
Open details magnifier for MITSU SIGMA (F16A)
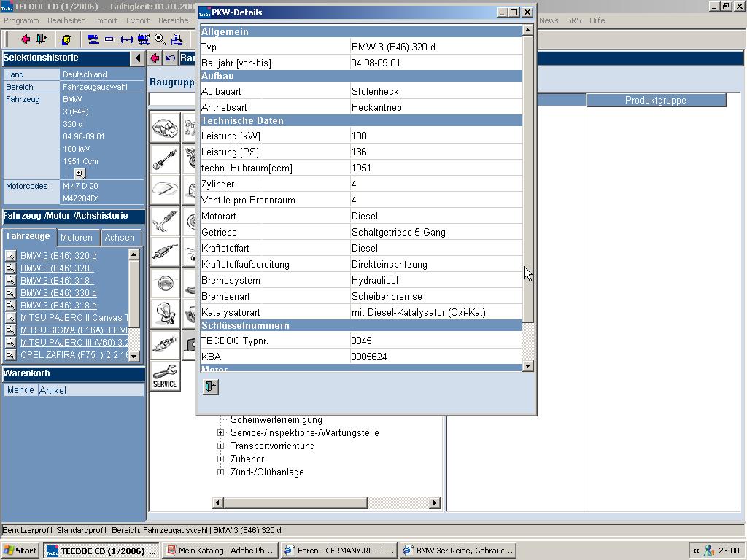[x=10, y=330]
